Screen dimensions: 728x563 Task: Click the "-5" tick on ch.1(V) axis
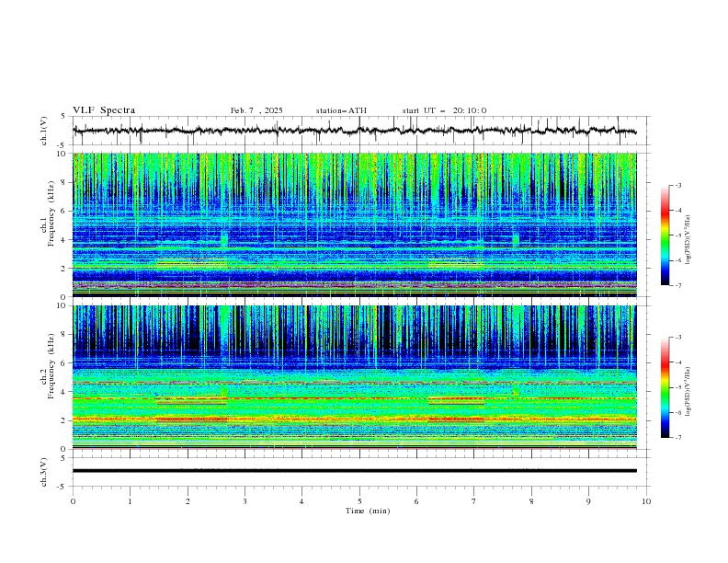(x=63, y=145)
